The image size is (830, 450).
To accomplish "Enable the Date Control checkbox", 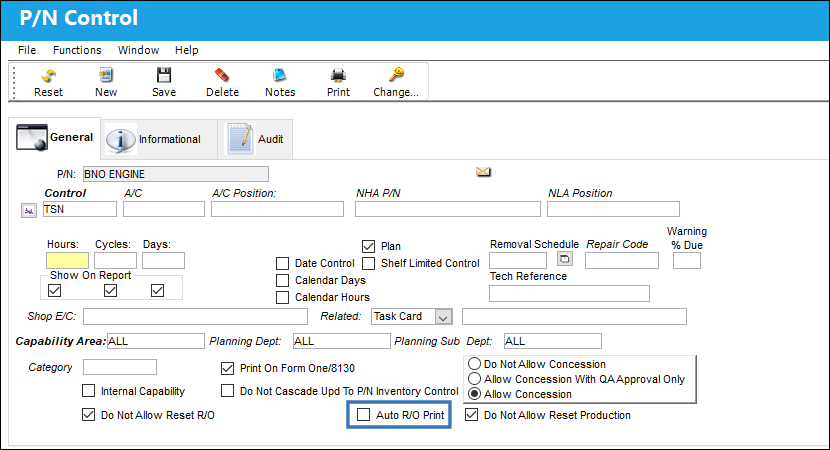I will click(283, 263).
